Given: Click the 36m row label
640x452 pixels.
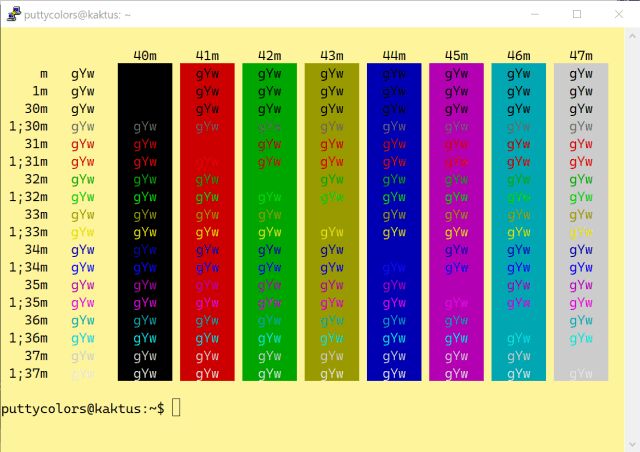Looking at the screenshot, I should pyautogui.click(x=36, y=320).
